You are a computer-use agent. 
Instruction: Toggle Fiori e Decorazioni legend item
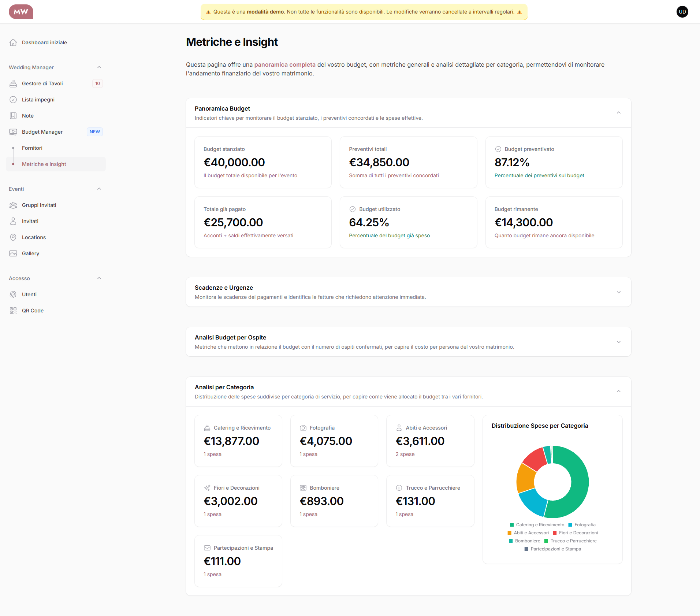(575, 533)
